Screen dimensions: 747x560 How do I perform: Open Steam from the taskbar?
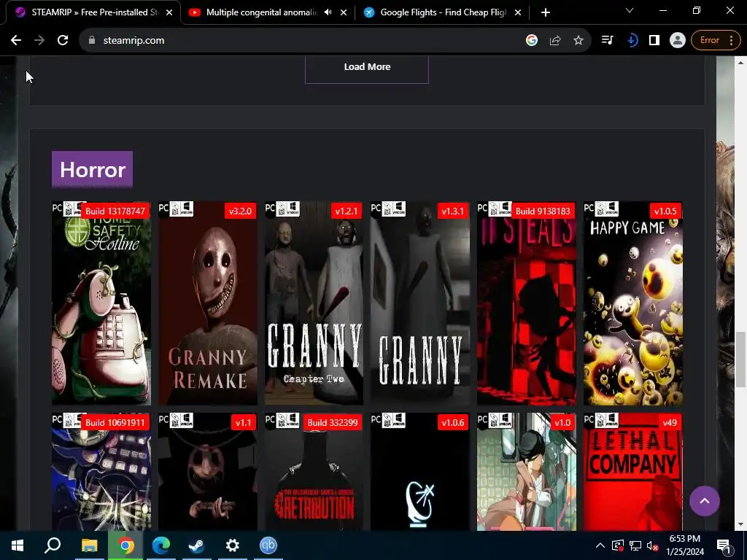pos(196,545)
